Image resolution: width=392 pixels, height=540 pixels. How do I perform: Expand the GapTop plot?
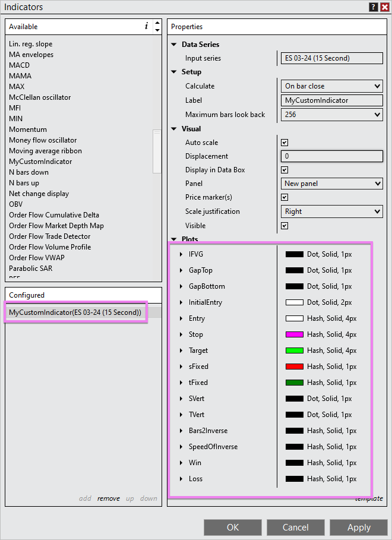(181, 270)
